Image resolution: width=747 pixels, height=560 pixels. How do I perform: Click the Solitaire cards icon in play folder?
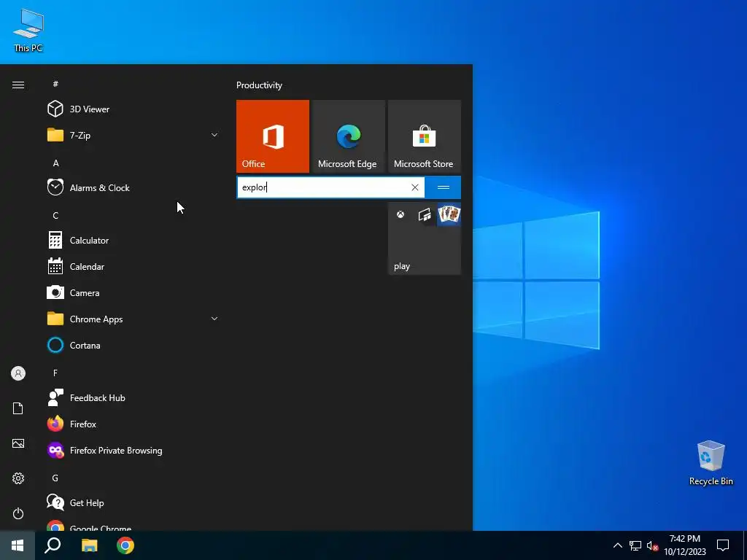(449, 214)
